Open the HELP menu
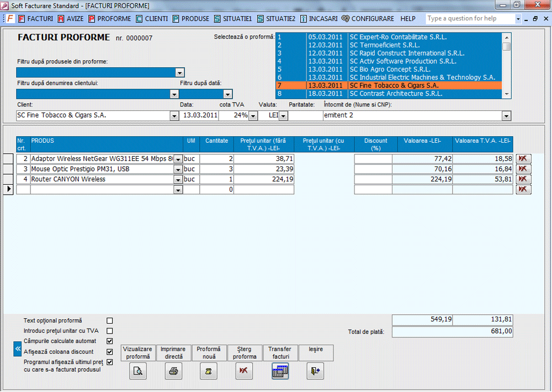Image resolution: width=552 pixels, height=392 pixels. pyautogui.click(x=408, y=19)
